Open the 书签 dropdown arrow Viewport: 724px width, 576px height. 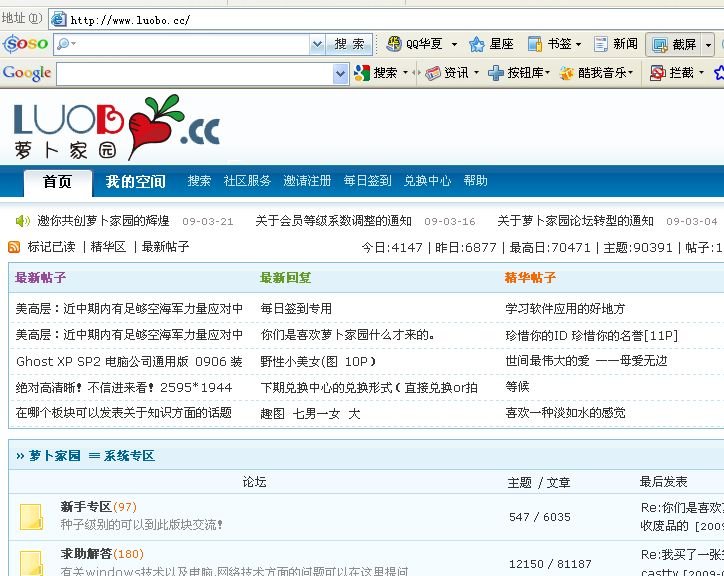[x=578, y=45]
